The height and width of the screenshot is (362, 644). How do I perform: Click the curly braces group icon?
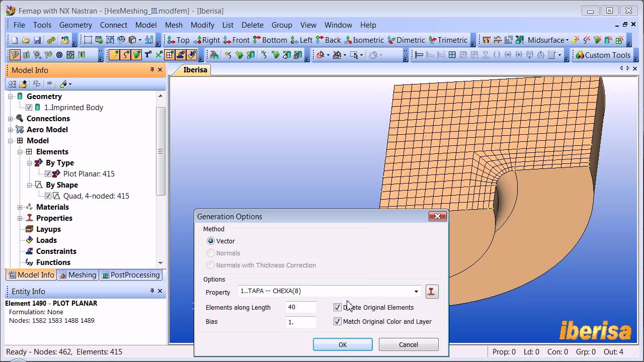497,55
